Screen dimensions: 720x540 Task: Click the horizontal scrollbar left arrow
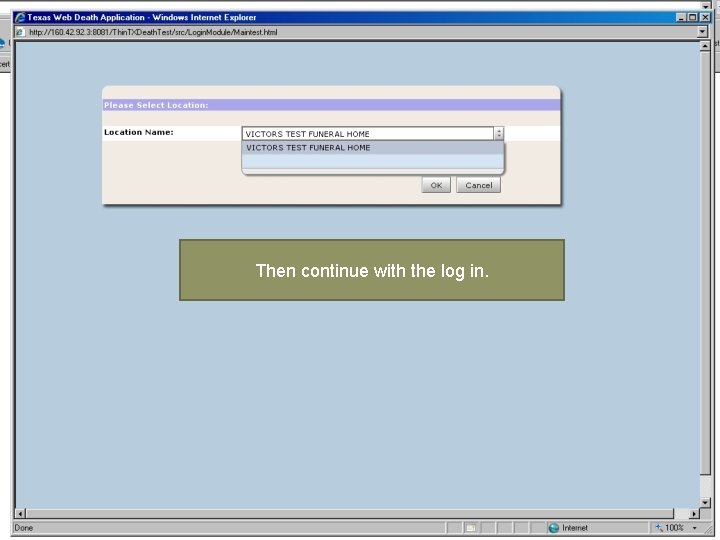tap(20, 513)
